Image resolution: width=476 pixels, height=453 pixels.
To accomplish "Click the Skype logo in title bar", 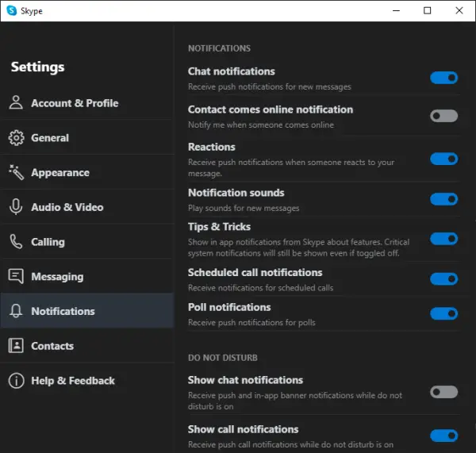I will [x=12, y=10].
